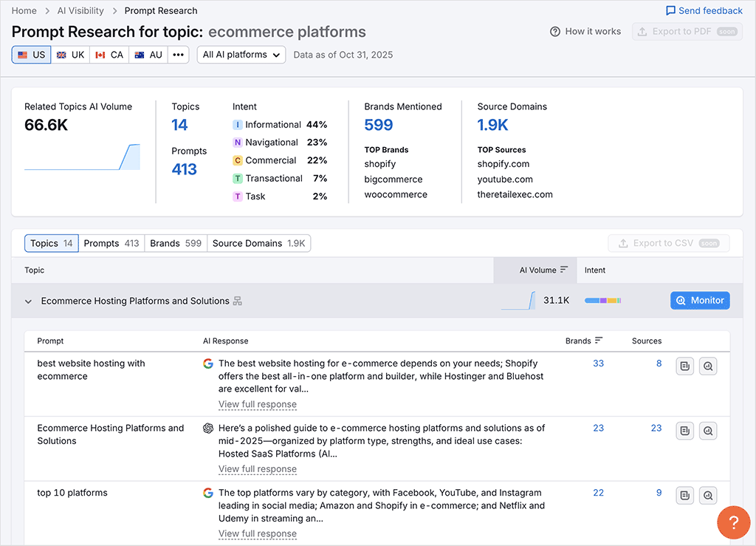Image resolution: width=756 pixels, height=546 pixels.
Task: Click the AI Volume trend sparkline for the topic
Action: [519, 301]
